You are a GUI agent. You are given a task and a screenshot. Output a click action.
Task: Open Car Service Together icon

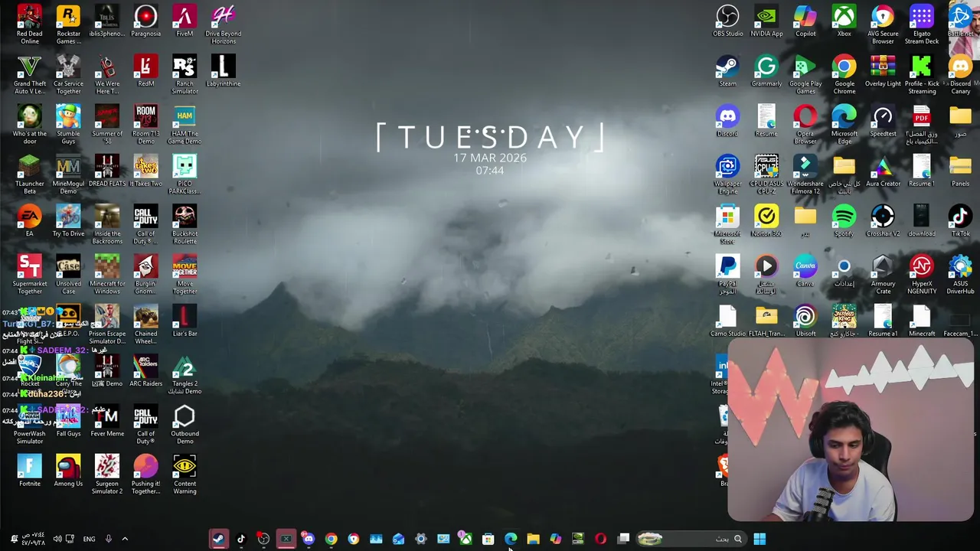(x=68, y=74)
